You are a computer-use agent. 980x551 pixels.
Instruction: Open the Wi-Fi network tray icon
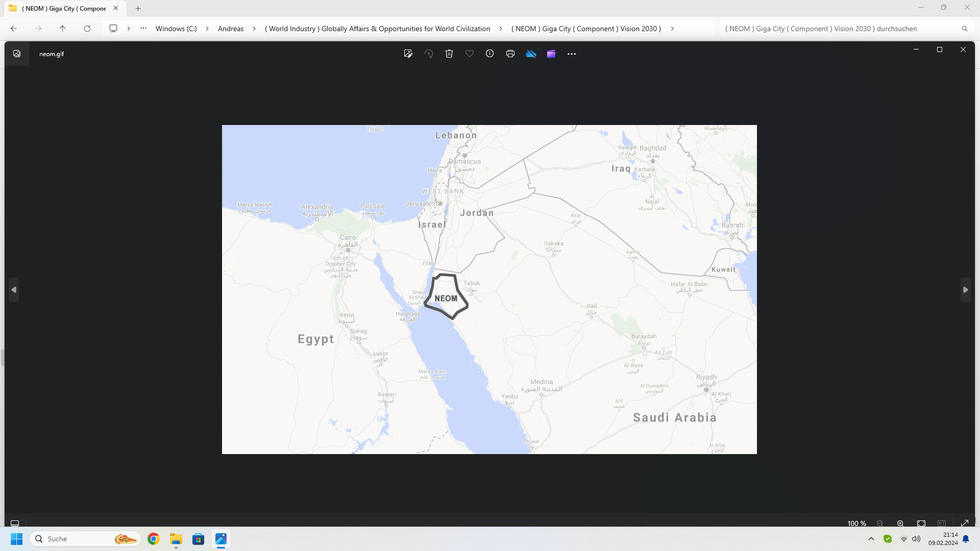[904, 539]
